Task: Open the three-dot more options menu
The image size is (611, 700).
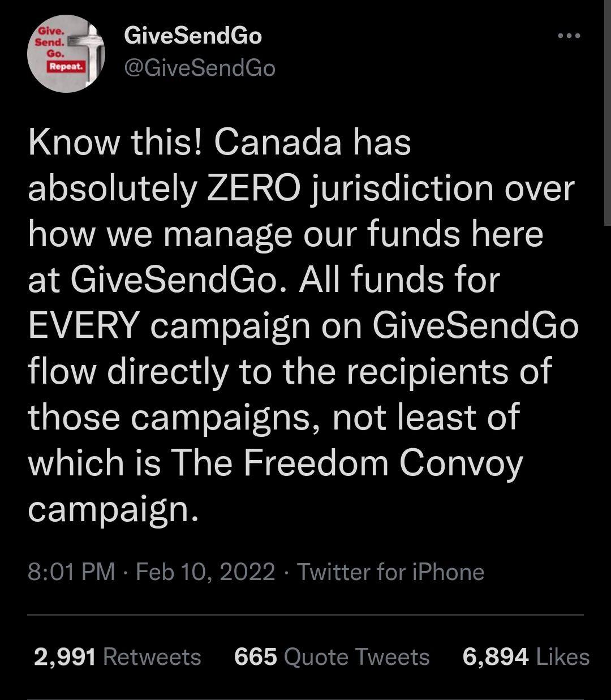Action: [569, 36]
